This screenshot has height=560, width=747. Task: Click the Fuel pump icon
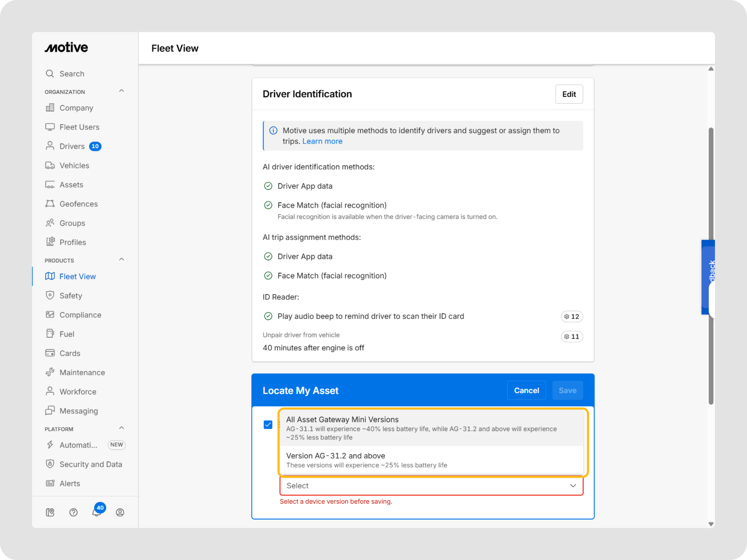50,334
